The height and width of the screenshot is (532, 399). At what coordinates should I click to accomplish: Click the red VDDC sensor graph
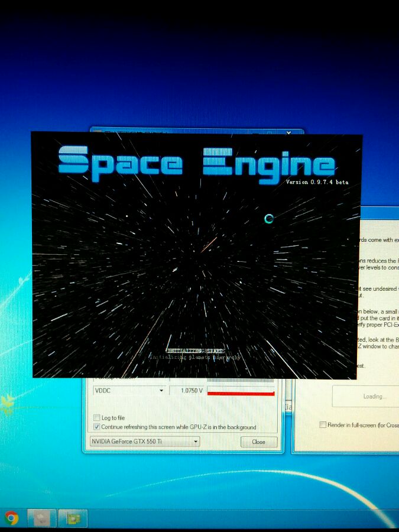241,391
